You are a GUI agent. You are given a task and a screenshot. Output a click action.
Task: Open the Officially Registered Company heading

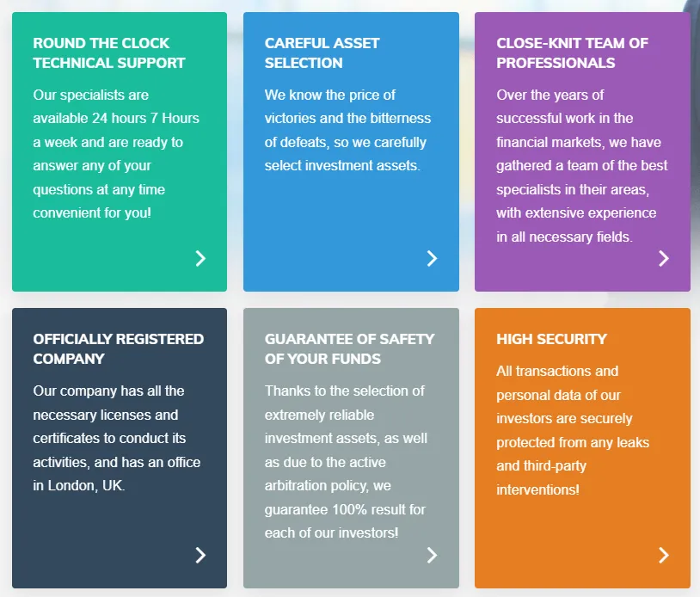[x=119, y=349]
